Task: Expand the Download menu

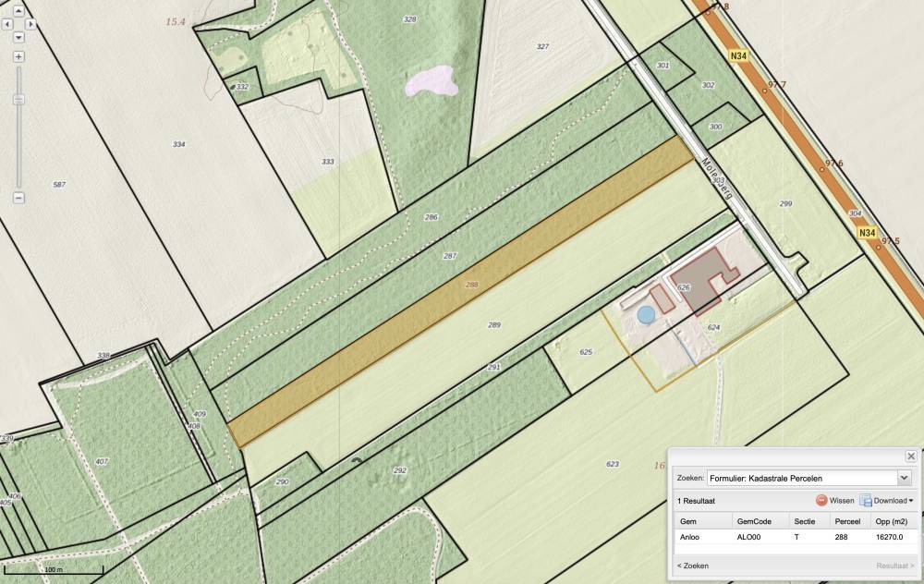Action: 887,500
